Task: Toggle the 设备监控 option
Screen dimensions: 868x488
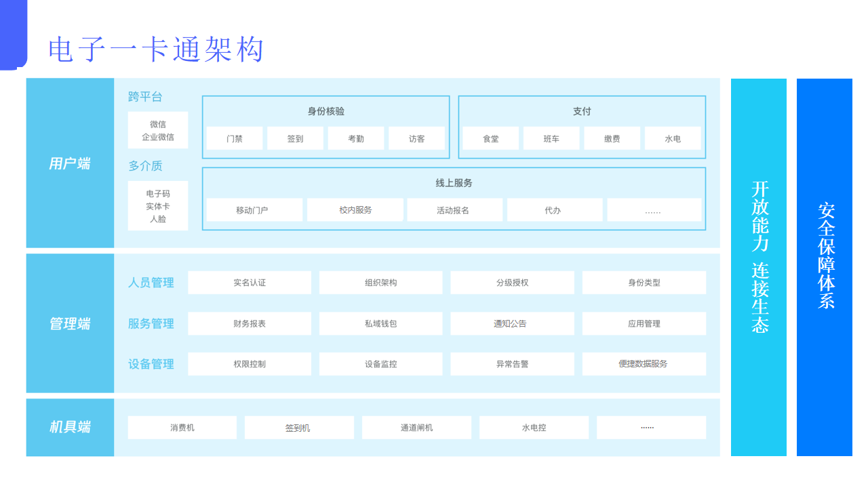Action: (x=380, y=364)
